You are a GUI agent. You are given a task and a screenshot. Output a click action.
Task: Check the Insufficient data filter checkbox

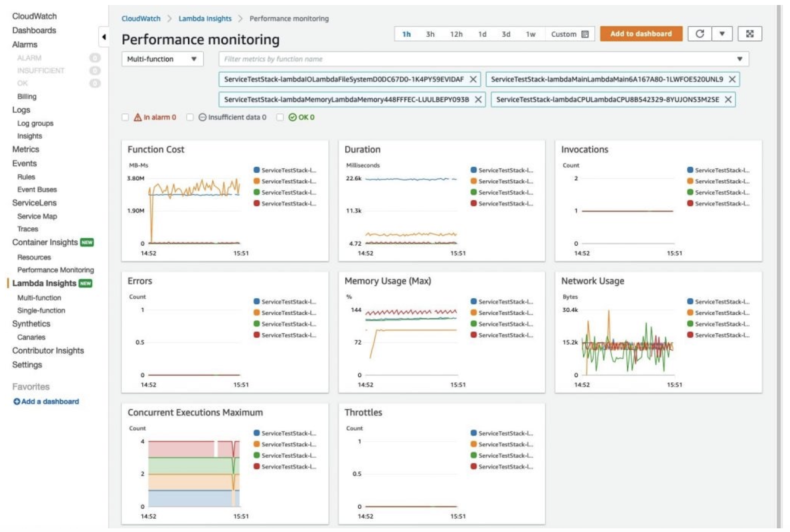pyautogui.click(x=190, y=117)
